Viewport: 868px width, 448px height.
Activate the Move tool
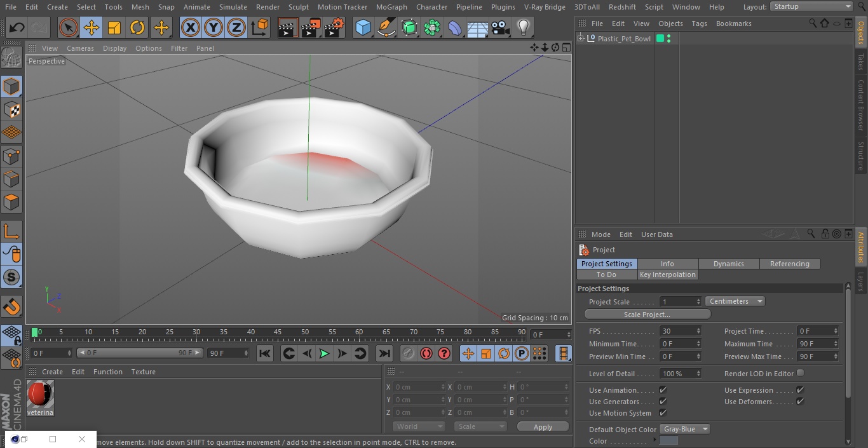pyautogui.click(x=92, y=27)
